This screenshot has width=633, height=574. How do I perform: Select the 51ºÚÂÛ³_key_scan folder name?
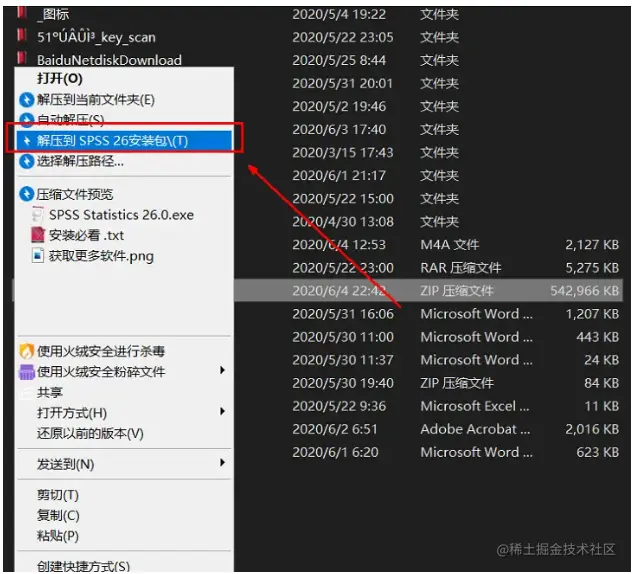click(x=96, y=37)
